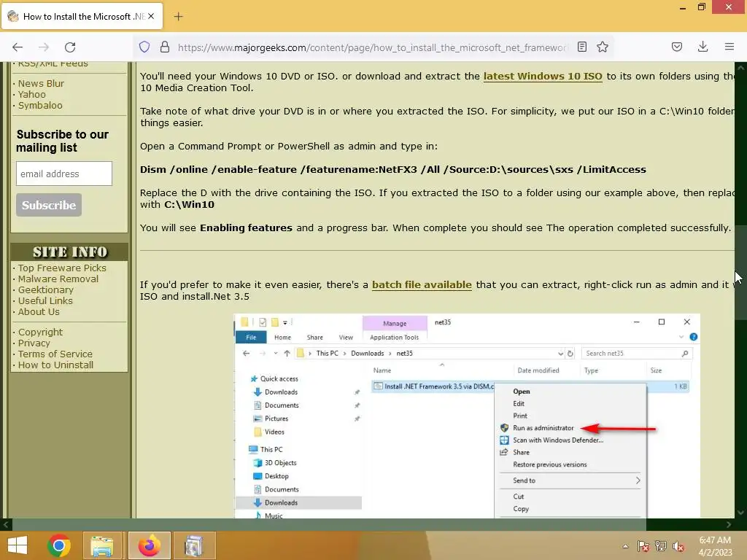The height and width of the screenshot is (560, 747).
Task: Switch to Firefox in the taskbar
Action: [x=150, y=545]
